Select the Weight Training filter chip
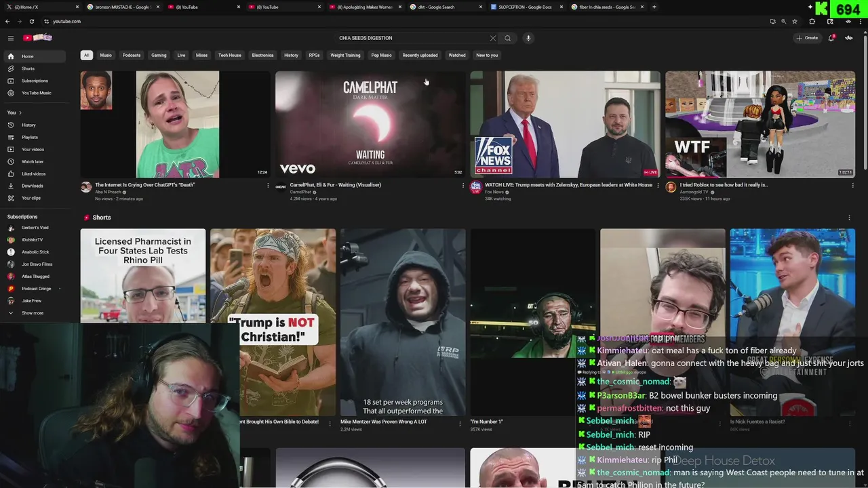This screenshot has width=868, height=488. click(345, 55)
